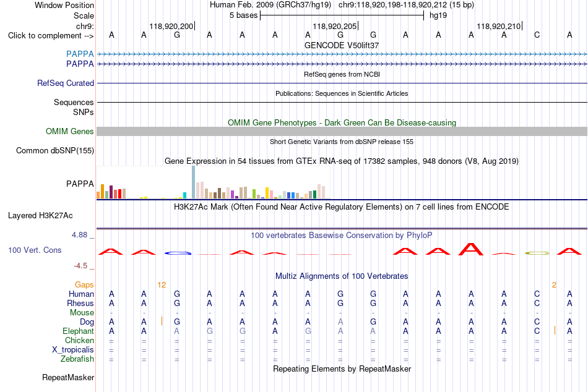The height and width of the screenshot is (392, 588).
Task: Click 'Click to complement -->' label
Action: coord(51,36)
